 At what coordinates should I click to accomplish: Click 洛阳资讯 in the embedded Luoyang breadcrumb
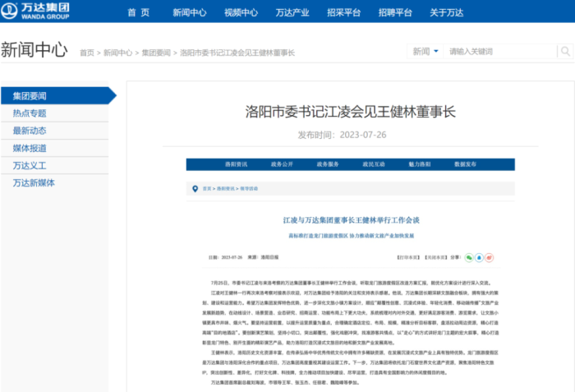click(x=226, y=189)
